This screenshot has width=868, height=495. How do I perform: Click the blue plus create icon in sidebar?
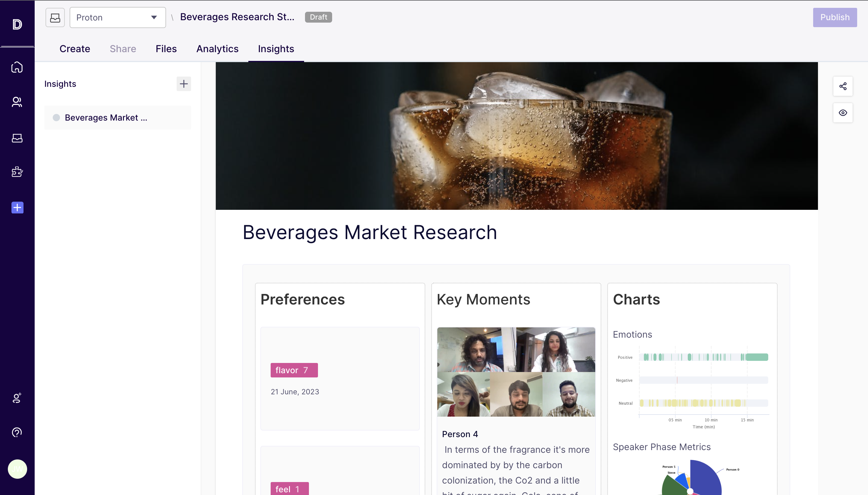17,207
